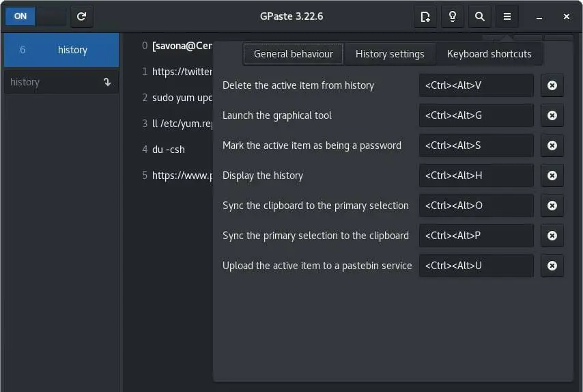Toggle the GPaste ON tracking switch
Image resolution: width=583 pixels, height=392 pixels.
coord(35,16)
